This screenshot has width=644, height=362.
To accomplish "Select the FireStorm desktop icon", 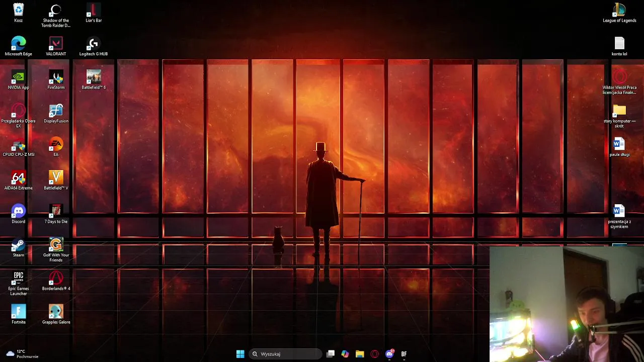I will click(56, 80).
